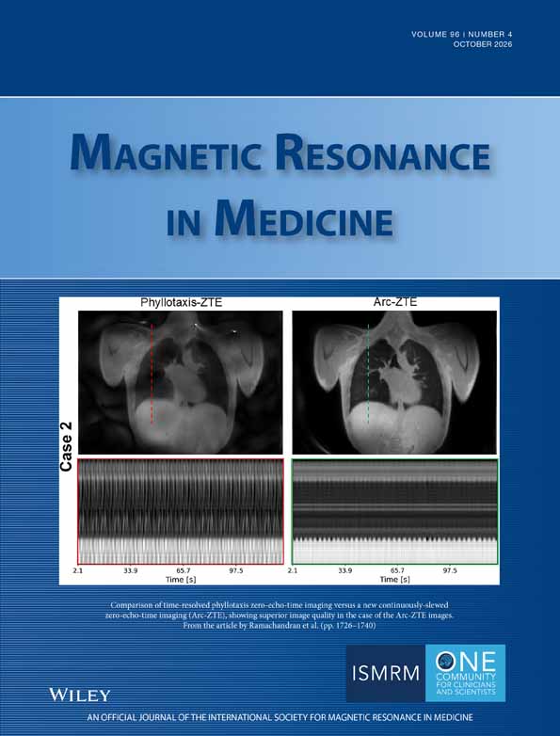Click the ISMRM logo box
Image resolution: width=560 pixels, height=736 pixels.
pos(385,673)
